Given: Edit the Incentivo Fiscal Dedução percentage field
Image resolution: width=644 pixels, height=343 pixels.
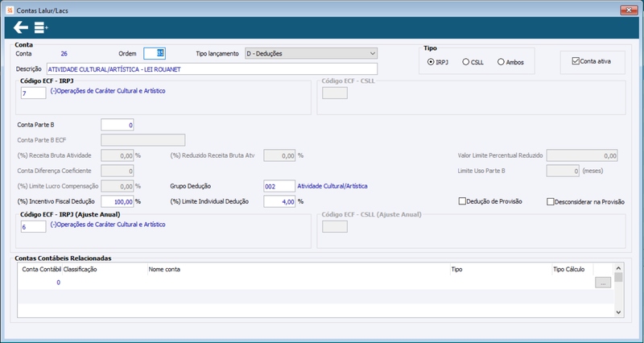Looking at the screenshot, I should (x=117, y=201).
